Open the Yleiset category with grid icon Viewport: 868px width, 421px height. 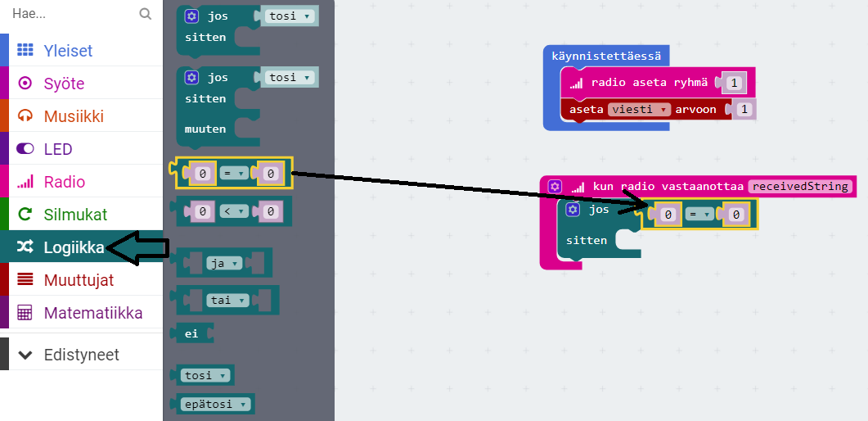[67, 51]
